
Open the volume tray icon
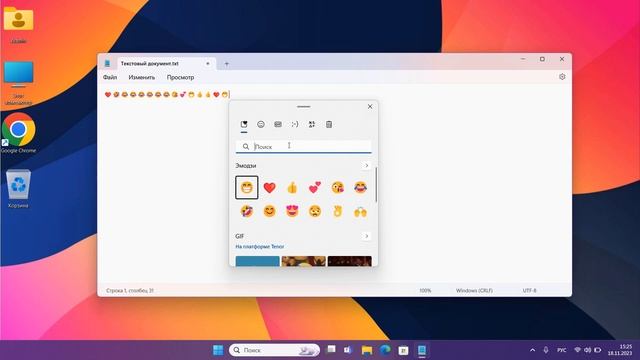coord(587,350)
